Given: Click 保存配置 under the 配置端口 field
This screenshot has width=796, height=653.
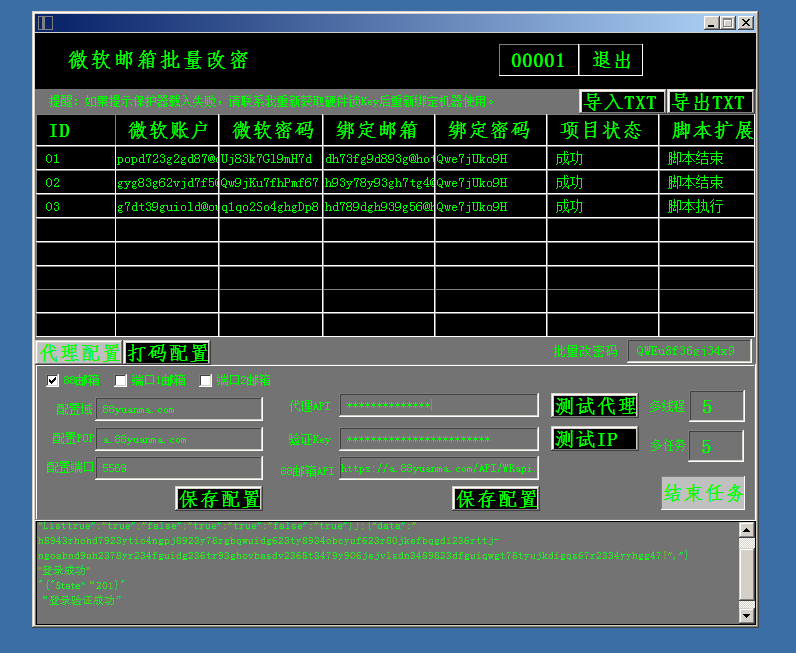Looking at the screenshot, I should [x=219, y=499].
